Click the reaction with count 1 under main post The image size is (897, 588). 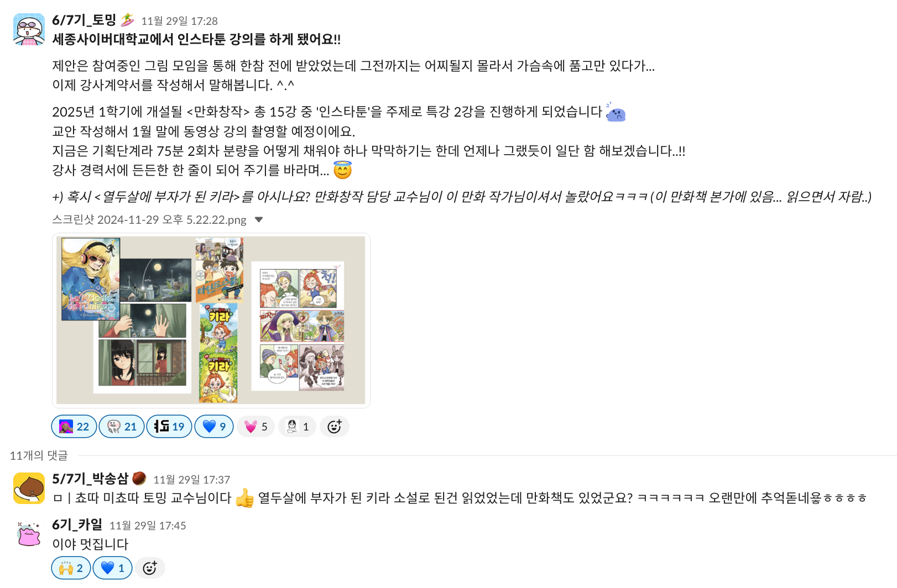pos(297,427)
